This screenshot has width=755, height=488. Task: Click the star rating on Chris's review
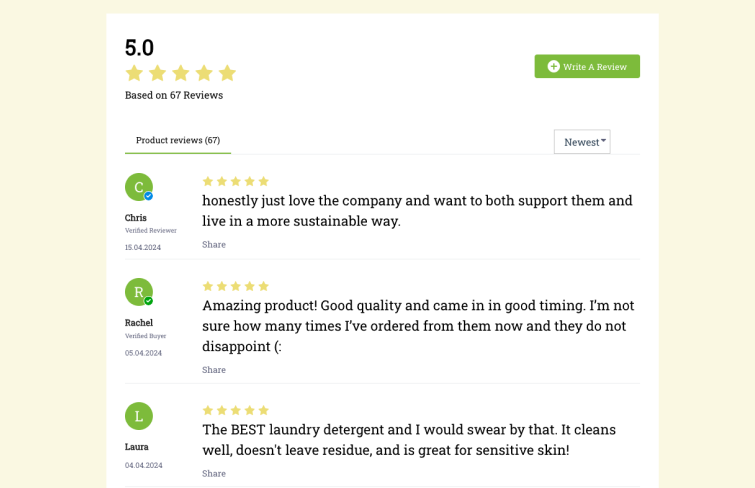coord(235,181)
